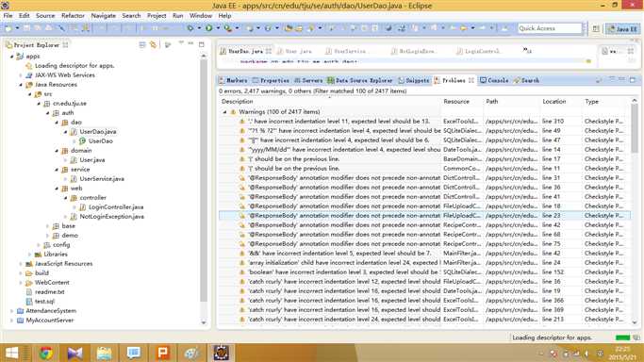Expand the MyAccountServer project
Screen dimensions: 644x362
coord(11,321)
